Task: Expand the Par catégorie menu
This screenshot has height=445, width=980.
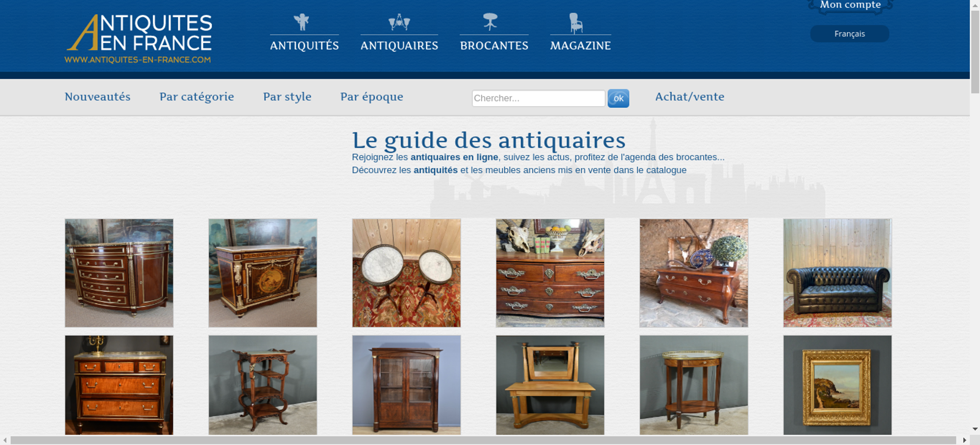Action: (x=196, y=97)
